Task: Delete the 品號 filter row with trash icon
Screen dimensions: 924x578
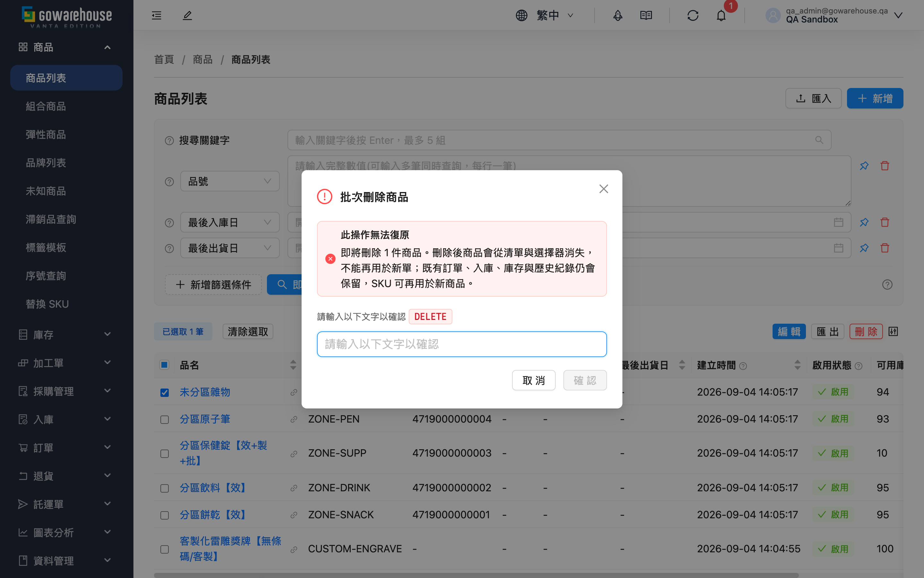Action: coord(885,165)
